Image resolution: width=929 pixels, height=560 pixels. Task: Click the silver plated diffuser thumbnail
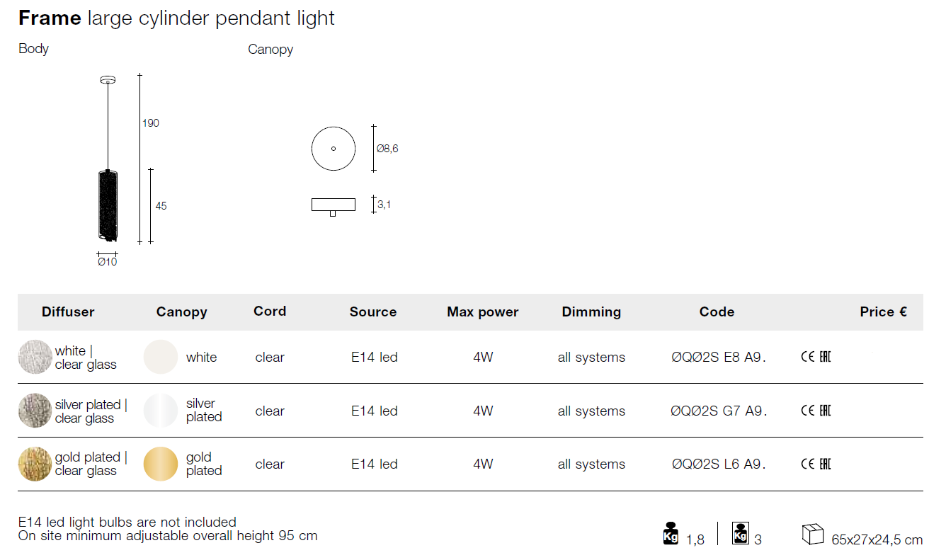35,411
